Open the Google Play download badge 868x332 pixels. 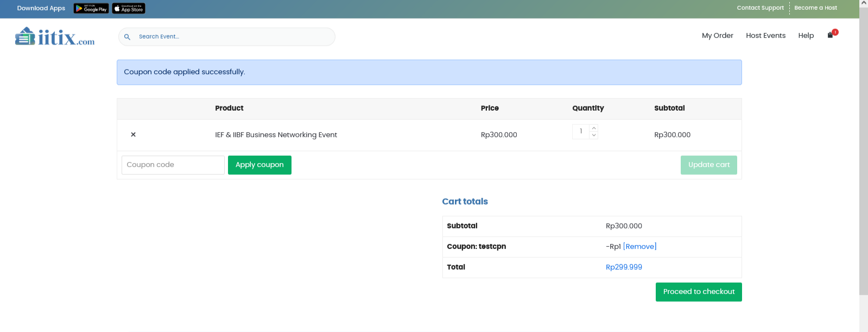[91, 9]
